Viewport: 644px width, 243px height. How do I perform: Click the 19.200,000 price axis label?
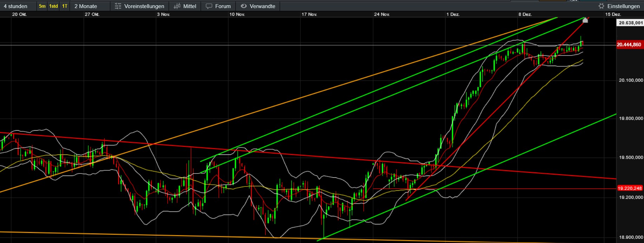[x=631, y=197]
